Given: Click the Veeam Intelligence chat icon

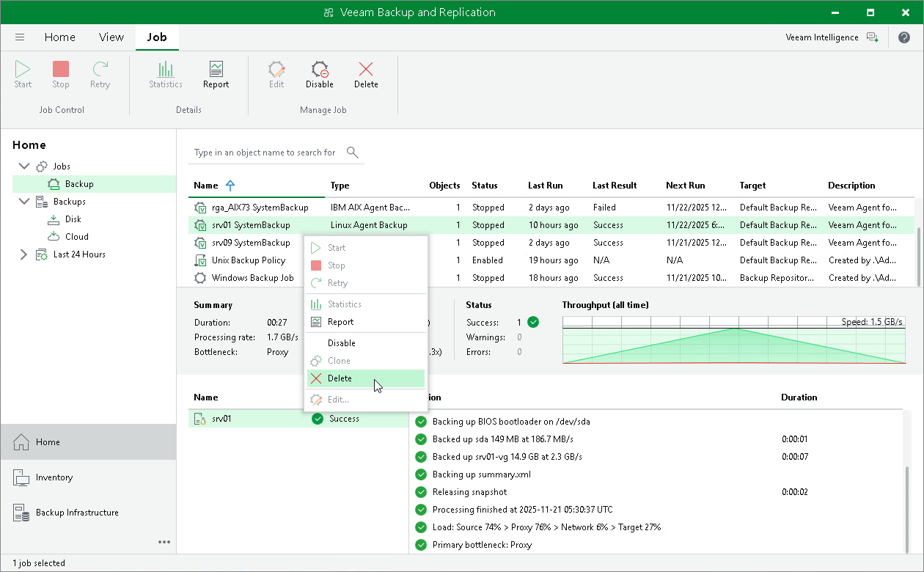Looking at the screenshot, I should click(x=873, y=37).
